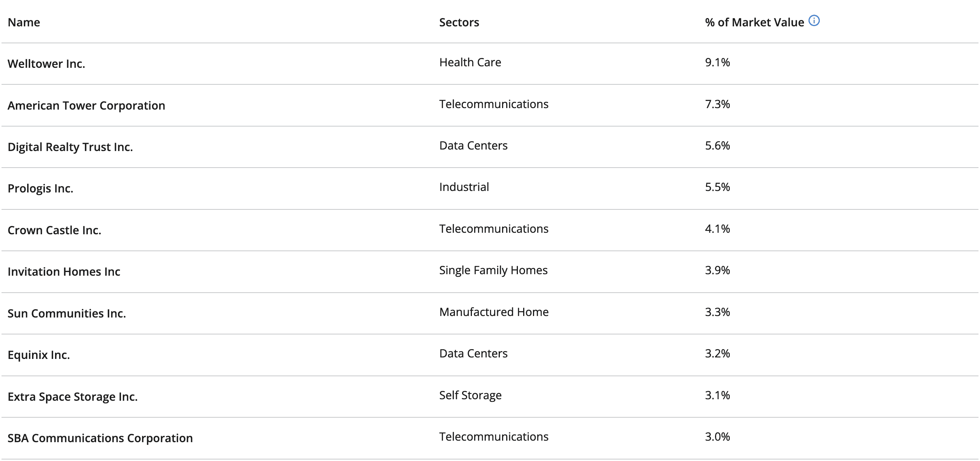Open Equinix Inc. holding

click(39, 355)
